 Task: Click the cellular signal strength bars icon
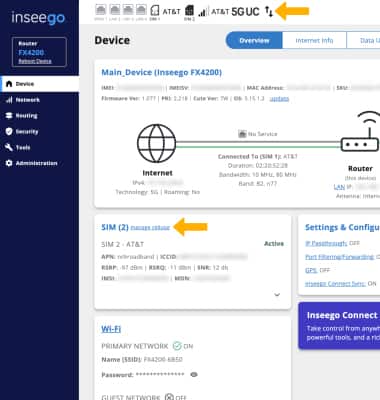click(x=203, y=12)
